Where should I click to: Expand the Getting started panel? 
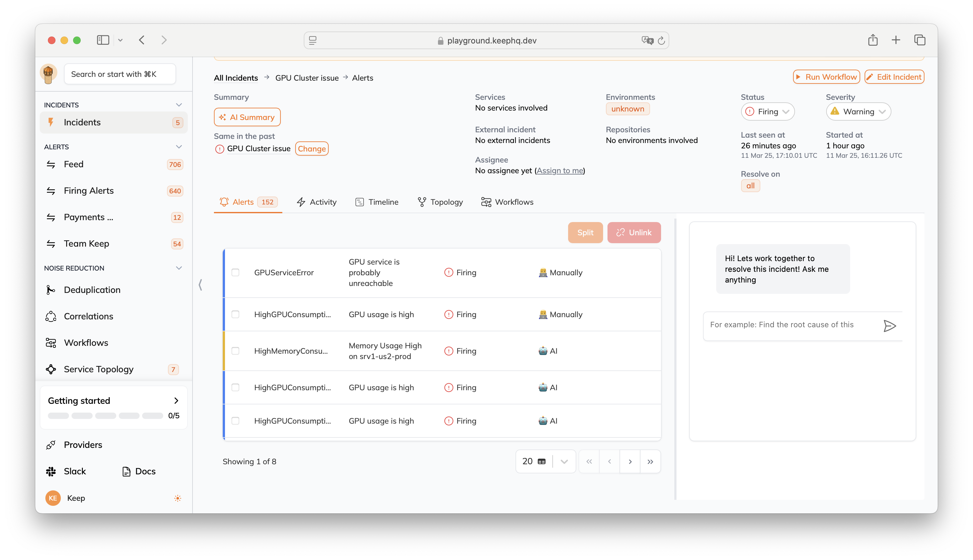[x=176, y=401]
